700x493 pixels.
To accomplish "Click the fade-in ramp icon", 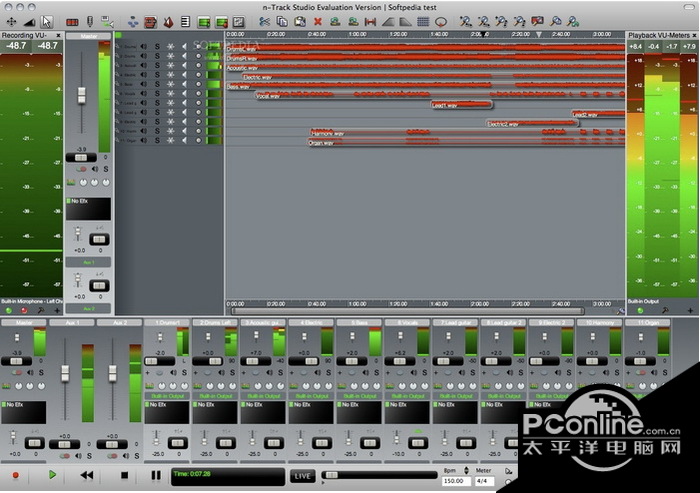I will click(388, 21).
